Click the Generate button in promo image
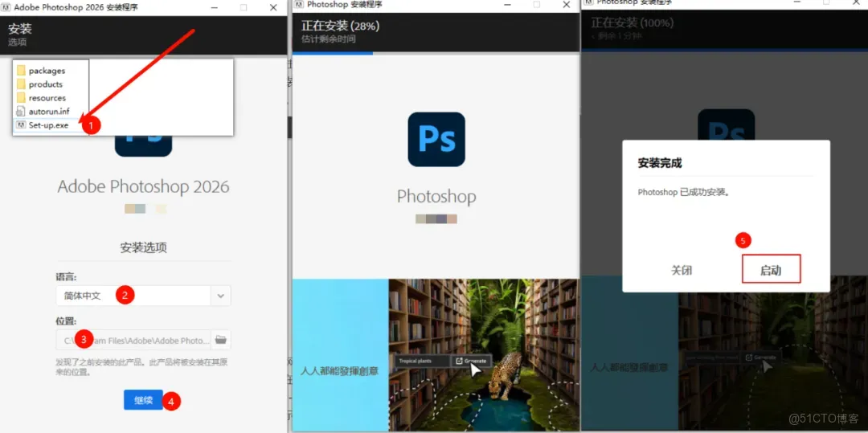 pyautogui.click(x=473, y=361)
